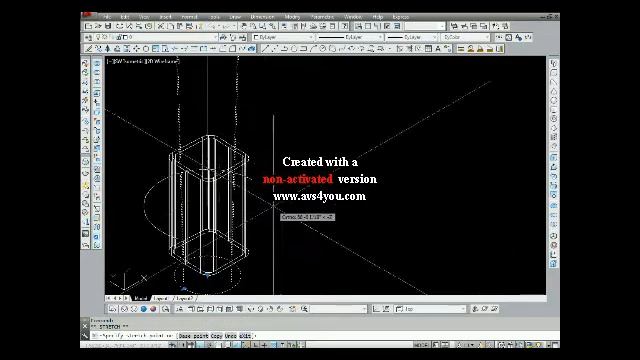640x360 pixels.
Task: Select the Mirror tool in Modify toolbar
Action: coord(108,49)
